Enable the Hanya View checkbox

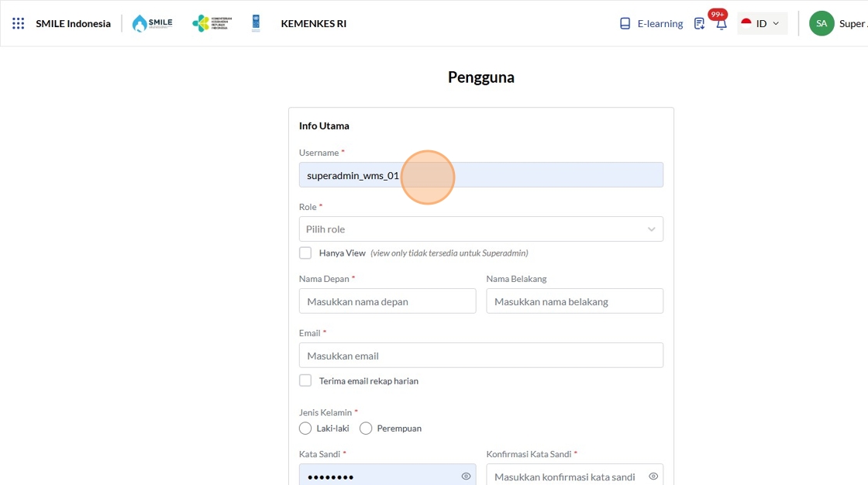pos(305,253)
